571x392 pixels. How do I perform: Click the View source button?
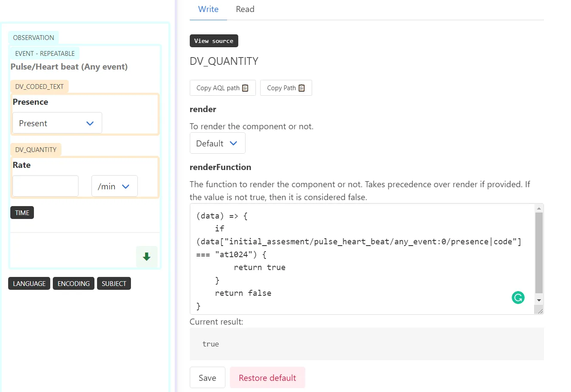pyautogui.click(x=214, y=41)
